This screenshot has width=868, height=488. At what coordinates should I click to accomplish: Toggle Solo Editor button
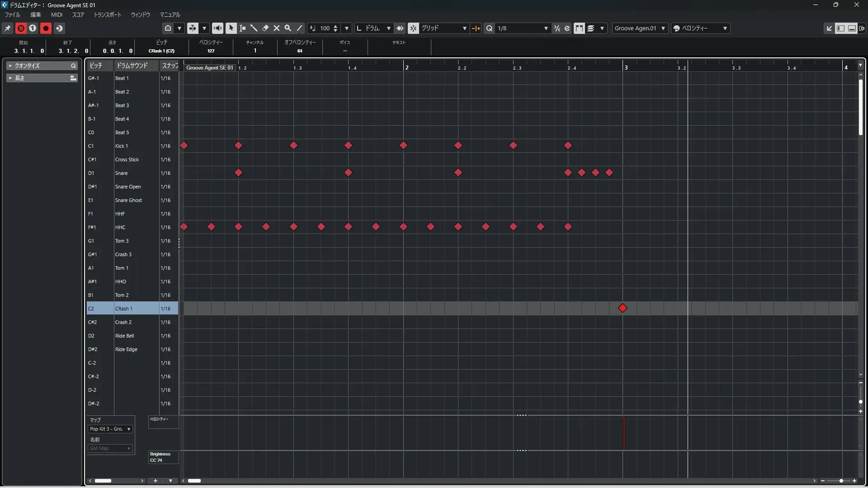(21, 28)
